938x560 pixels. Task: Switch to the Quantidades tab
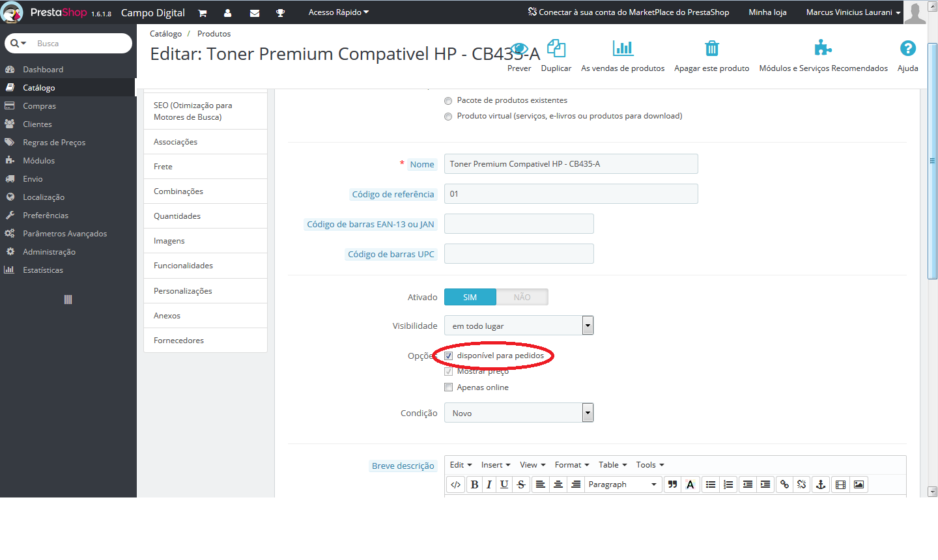pos(205,216)
